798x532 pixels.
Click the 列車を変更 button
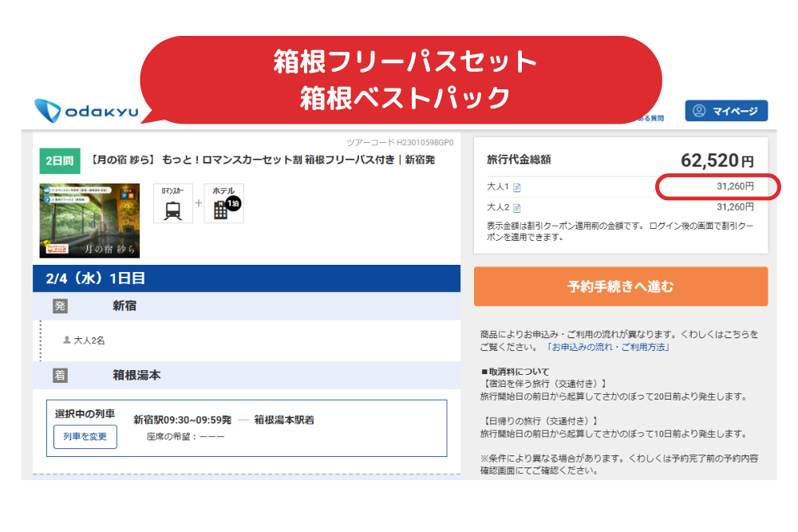[85, 436]
